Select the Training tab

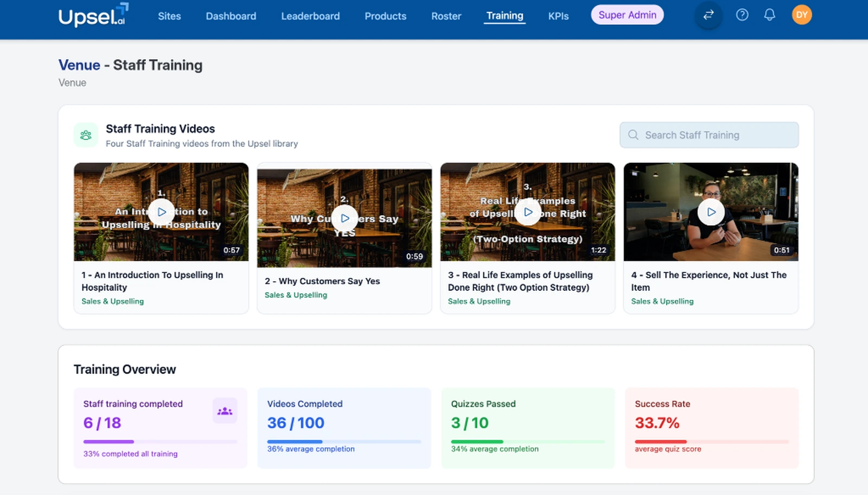[x=505, y=16]
